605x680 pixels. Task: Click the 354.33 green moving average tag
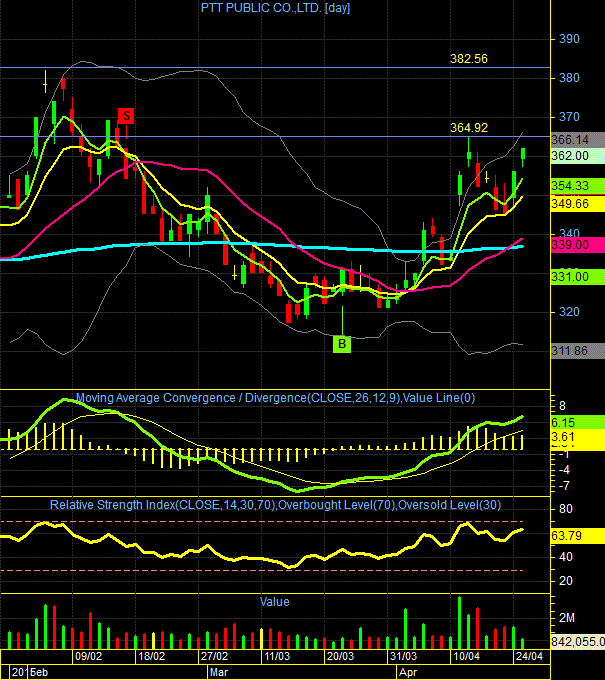pos(578,186)
